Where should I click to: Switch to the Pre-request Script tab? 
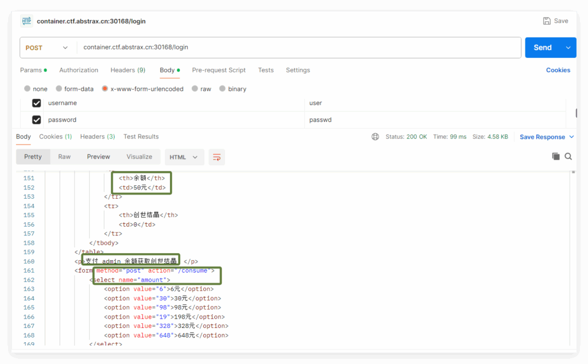pos(219,70)
